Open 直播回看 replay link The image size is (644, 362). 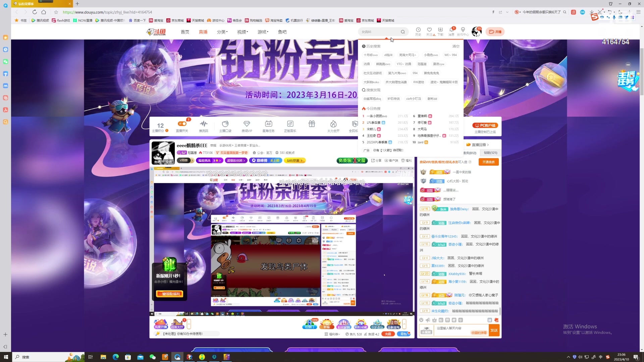pos(477,145)
